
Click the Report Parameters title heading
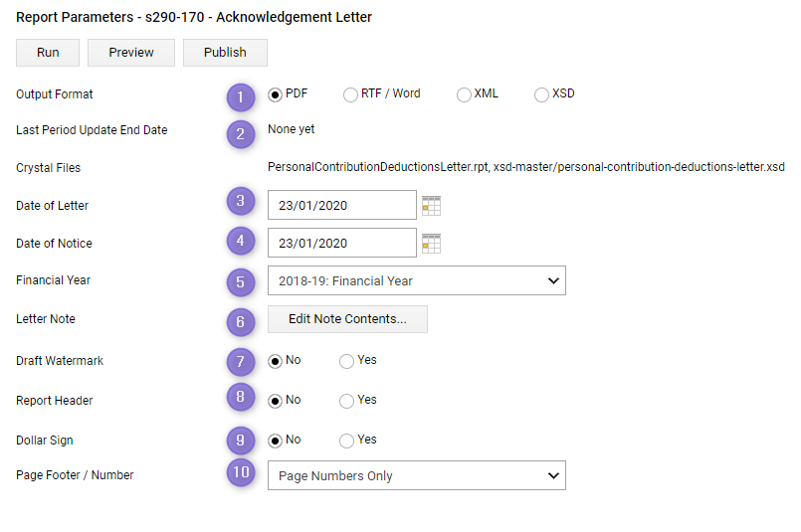pos(194,17)
